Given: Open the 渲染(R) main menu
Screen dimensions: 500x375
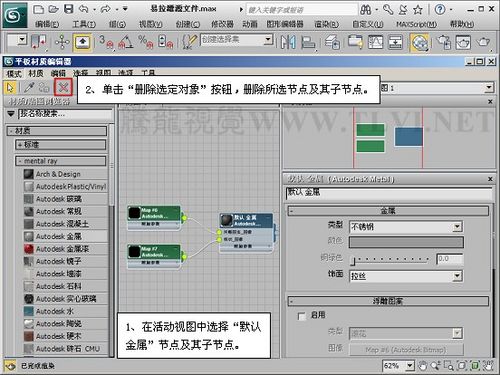Looking at the screenshot, I should pyautogui.click(x=326, y=24).
